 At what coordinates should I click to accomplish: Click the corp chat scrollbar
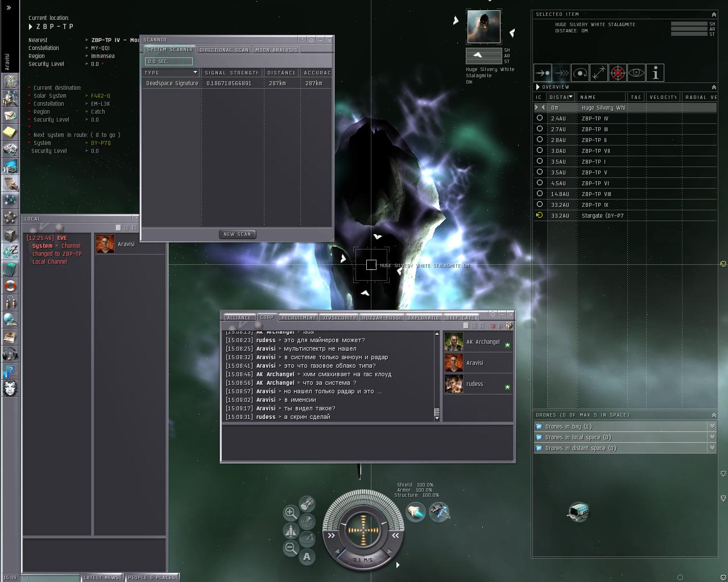point(437,376)
